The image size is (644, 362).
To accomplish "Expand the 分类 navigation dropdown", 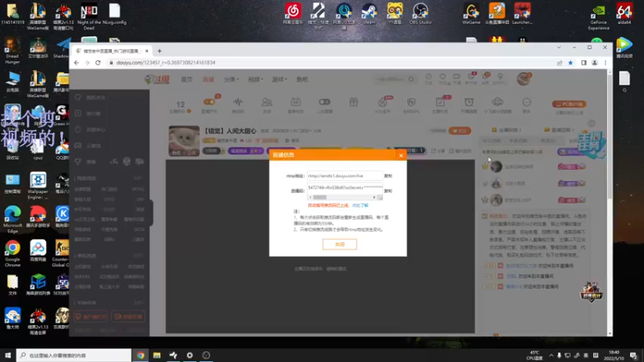I will click(231, 79).
